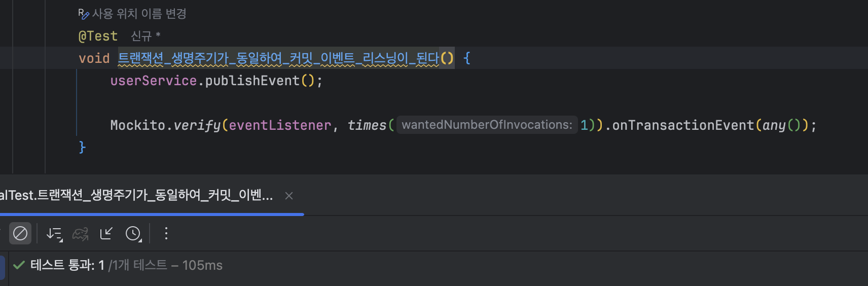Open the test history clock dropdown
The height and width of the screenshot is (286, 868).
[x=133, y=234]
